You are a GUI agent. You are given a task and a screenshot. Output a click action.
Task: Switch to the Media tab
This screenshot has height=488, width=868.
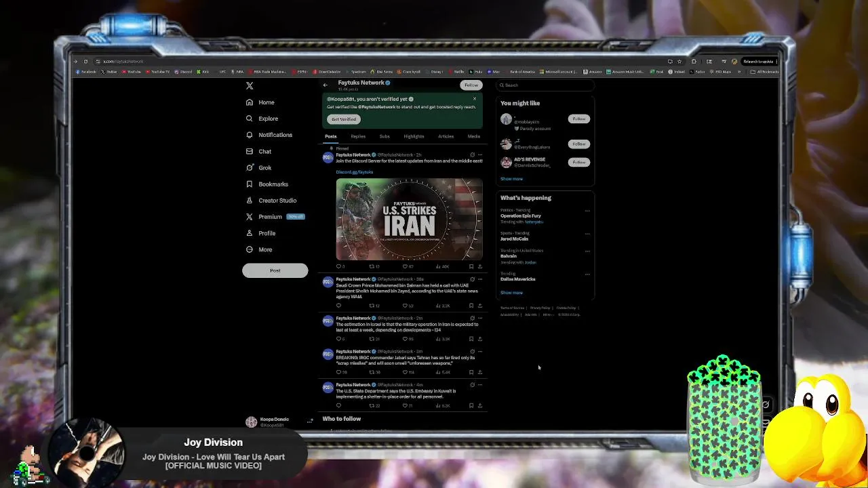(x=473, y=136)
